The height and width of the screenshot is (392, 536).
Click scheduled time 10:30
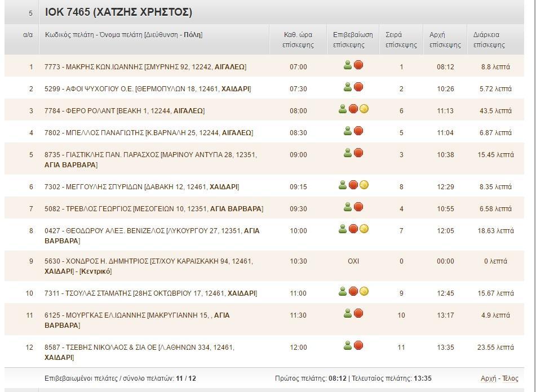(x=298, y=261)
